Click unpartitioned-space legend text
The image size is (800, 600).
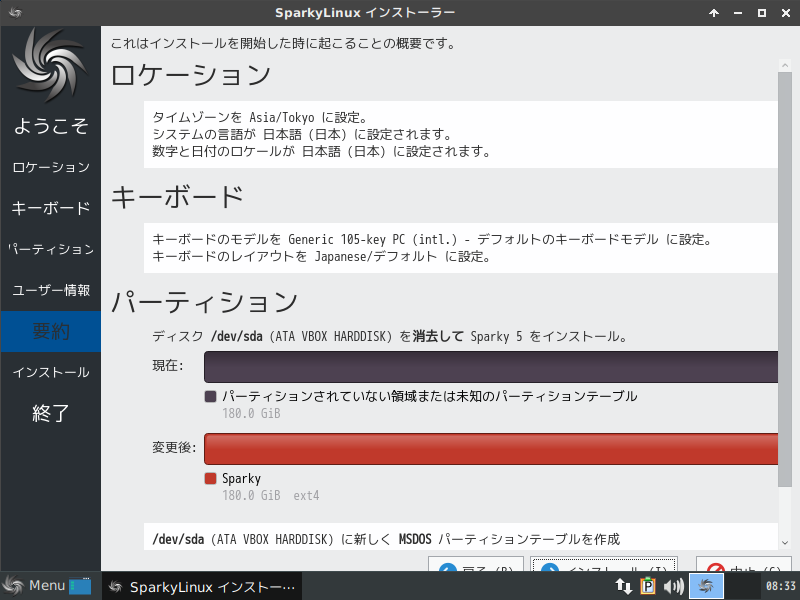click(x=430, y=396)
